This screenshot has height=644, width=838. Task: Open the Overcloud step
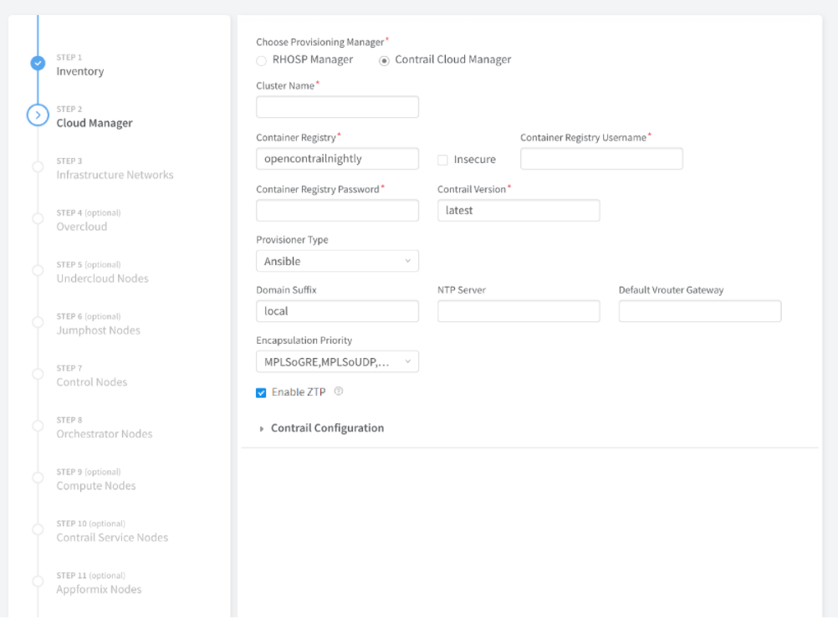click(81, 227)
